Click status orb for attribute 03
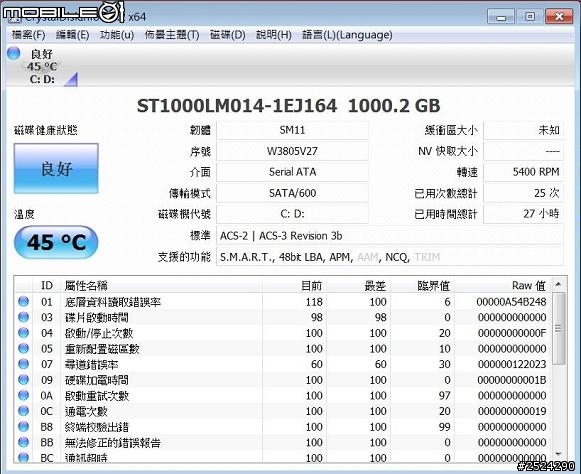581x474 pixels. click(23, 317)
